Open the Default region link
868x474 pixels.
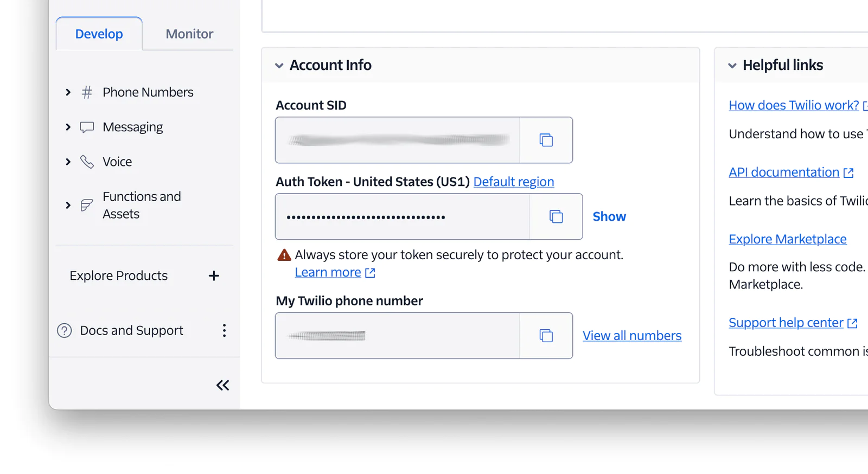pyautogui.click(x=514, y=182)
